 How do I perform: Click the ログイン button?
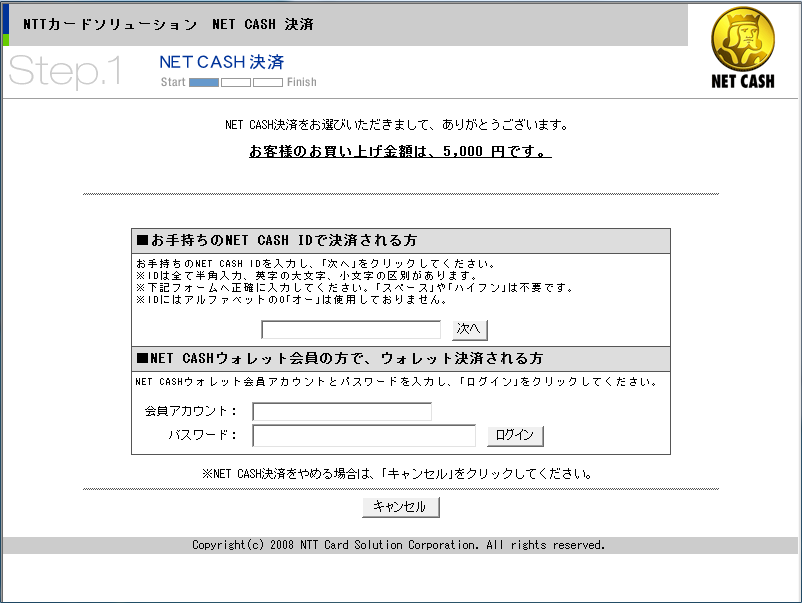coord(515,436)
